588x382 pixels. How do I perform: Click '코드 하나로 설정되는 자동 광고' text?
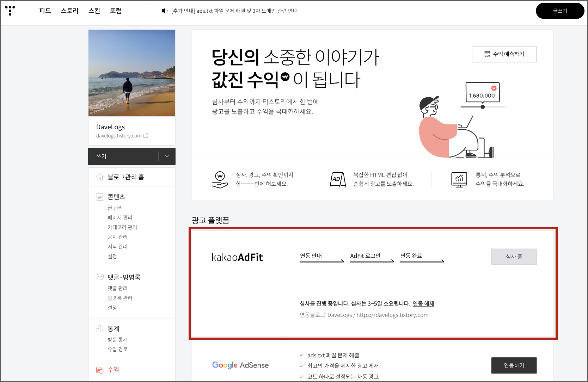343,376
